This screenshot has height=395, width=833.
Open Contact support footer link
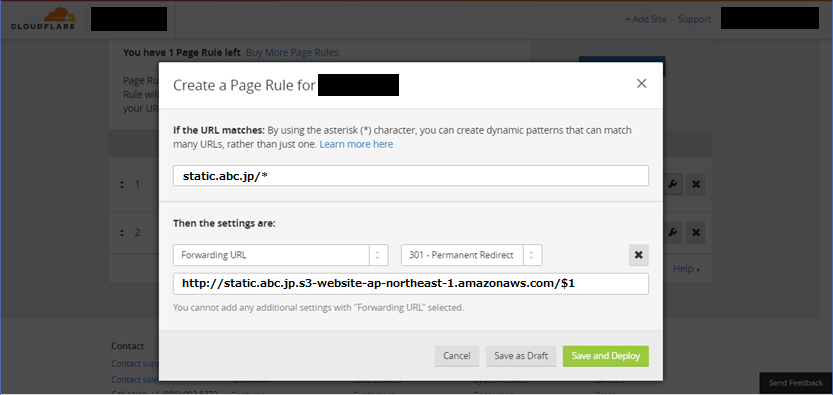pyautogui.click(x=136, y=364)
